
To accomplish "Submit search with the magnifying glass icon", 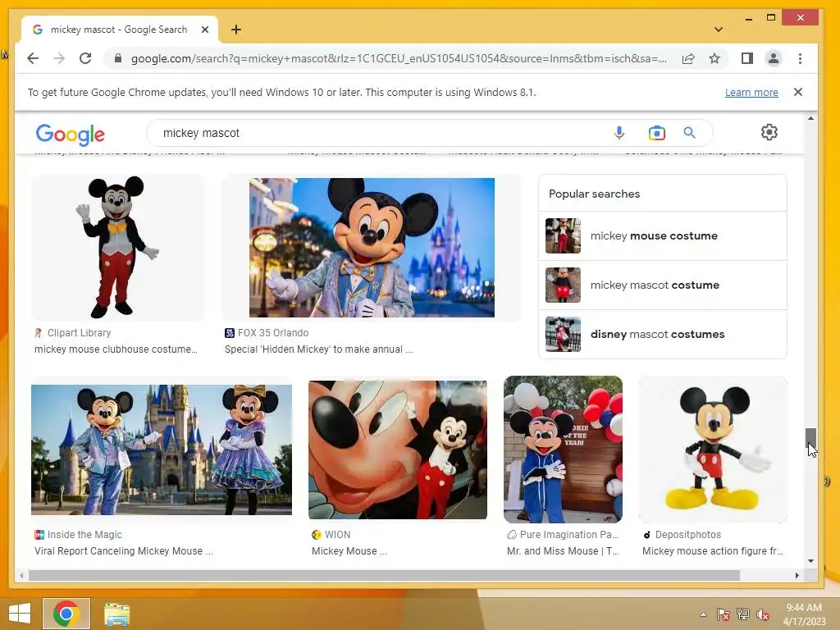I will pos(689,132).
